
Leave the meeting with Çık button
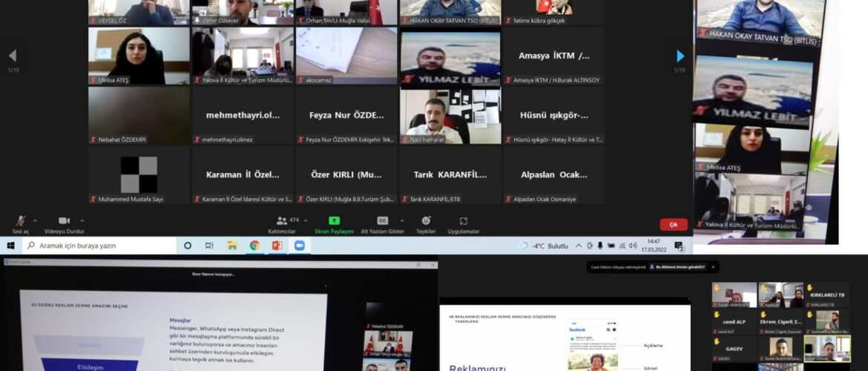[x=674, y=224]
